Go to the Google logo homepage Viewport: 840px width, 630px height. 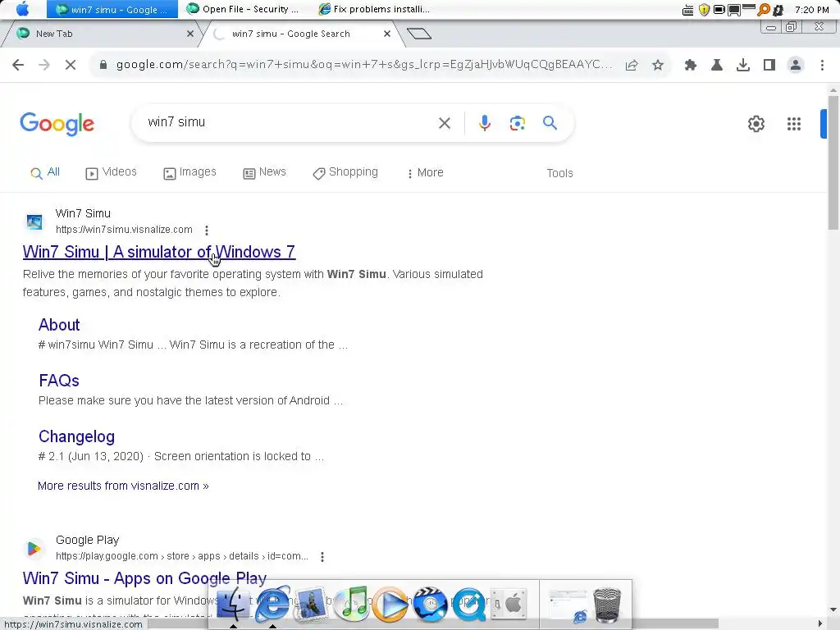click(x=57, y=124)
